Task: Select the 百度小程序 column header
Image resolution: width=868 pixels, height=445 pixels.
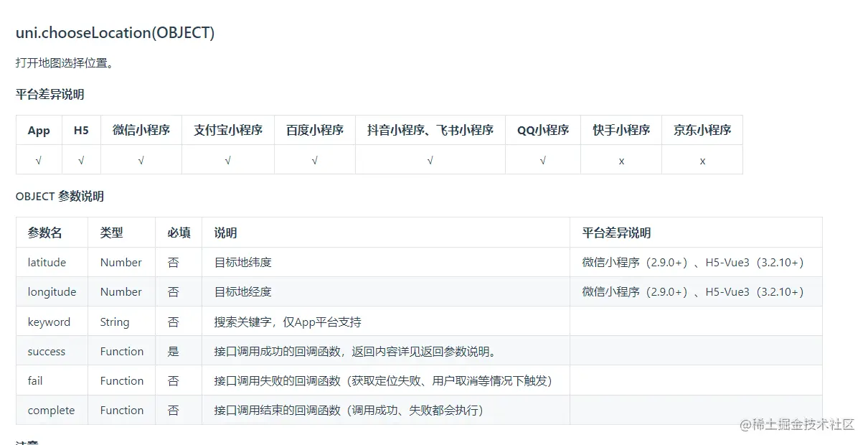Action: tap(315, 130)
